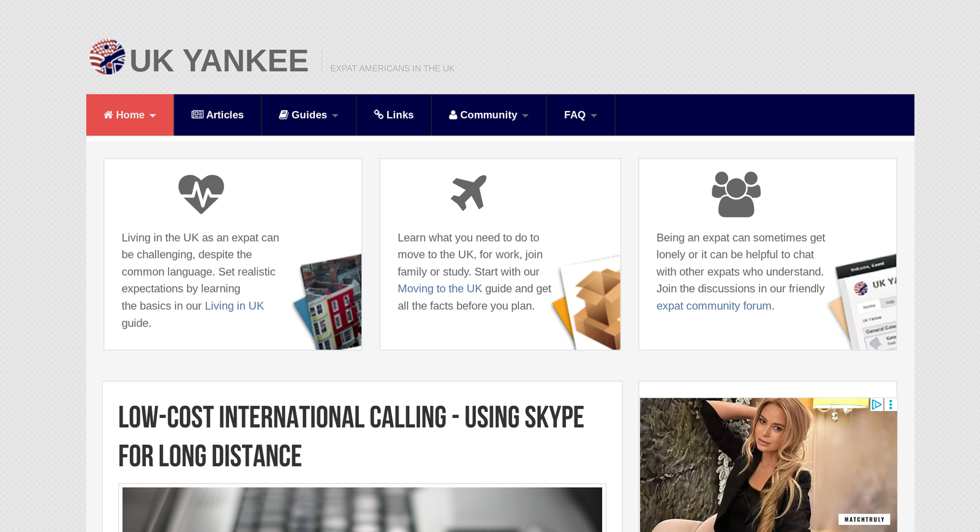Click the airplane icon in second card
Viewport: 980px width, 532px height.
point(469,192)
